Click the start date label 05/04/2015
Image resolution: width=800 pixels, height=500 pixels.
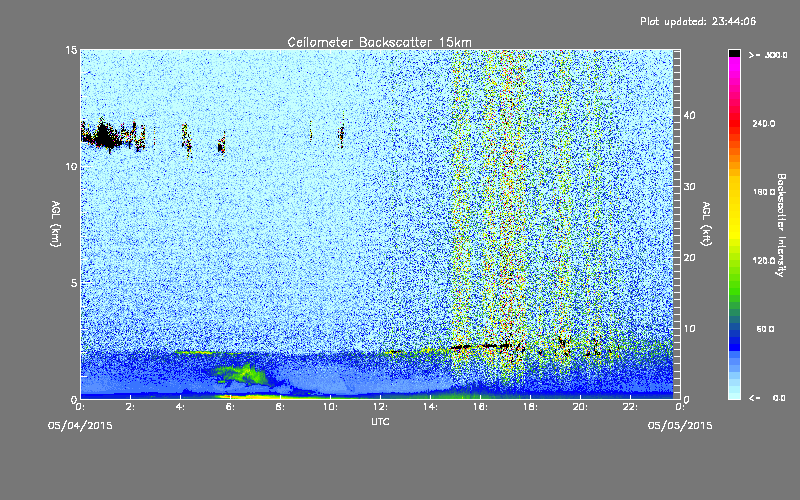80,426
